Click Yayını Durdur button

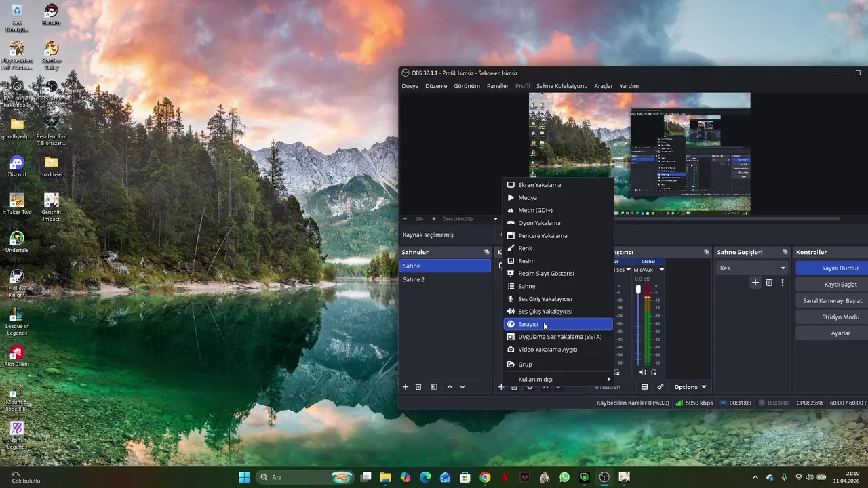(832, 268)
